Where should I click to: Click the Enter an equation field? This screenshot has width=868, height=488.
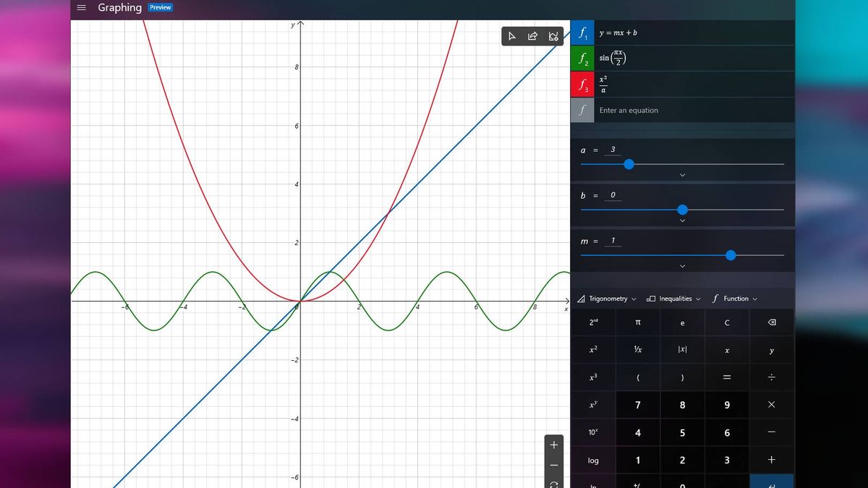[x=694, y=111]
